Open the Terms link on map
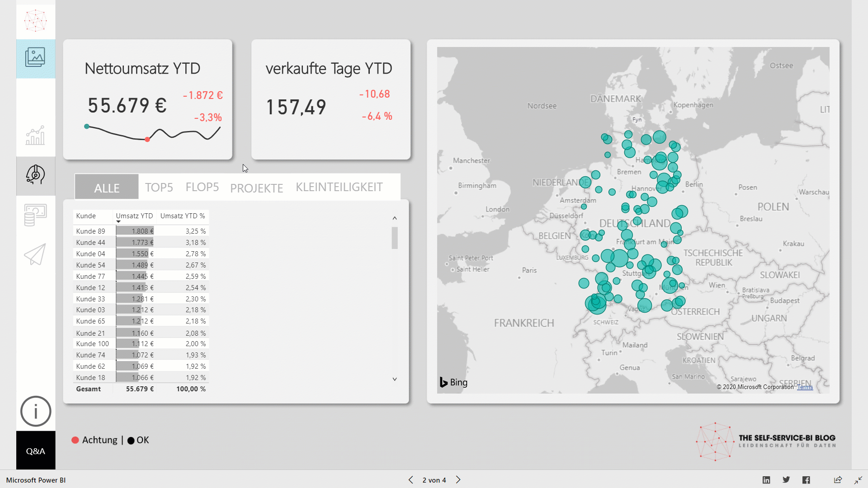This screenshot has height=488, width=868. tap(805, 387)
